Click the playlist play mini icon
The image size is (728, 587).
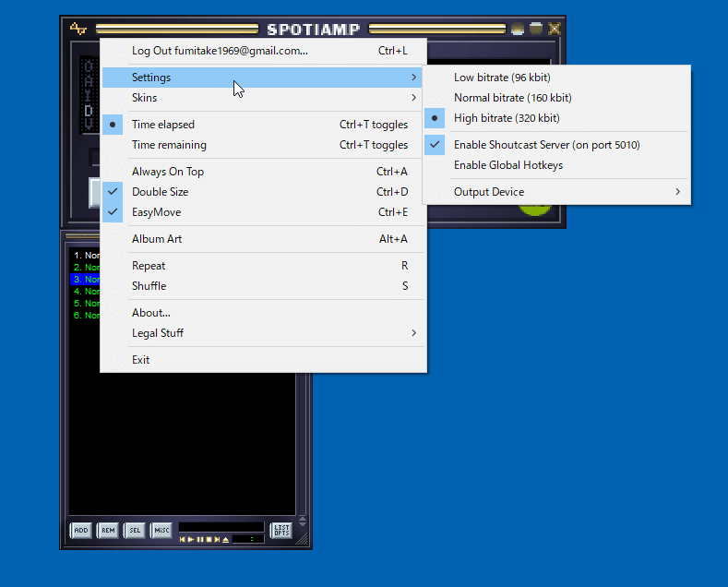coord(191,539)
